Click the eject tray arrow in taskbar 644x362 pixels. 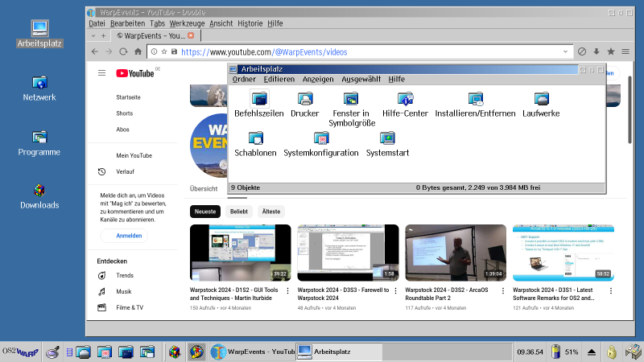pyautogui.click(x=592, y=352)
